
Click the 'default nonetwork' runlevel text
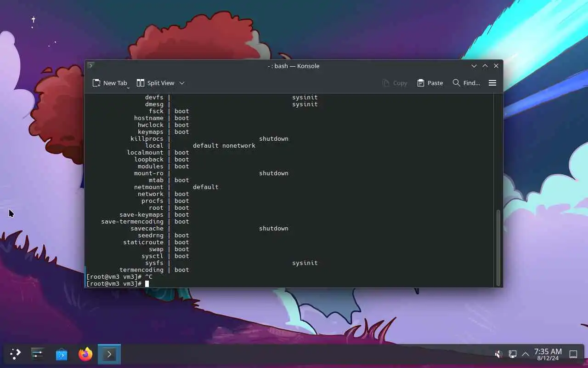coord(224,145)
